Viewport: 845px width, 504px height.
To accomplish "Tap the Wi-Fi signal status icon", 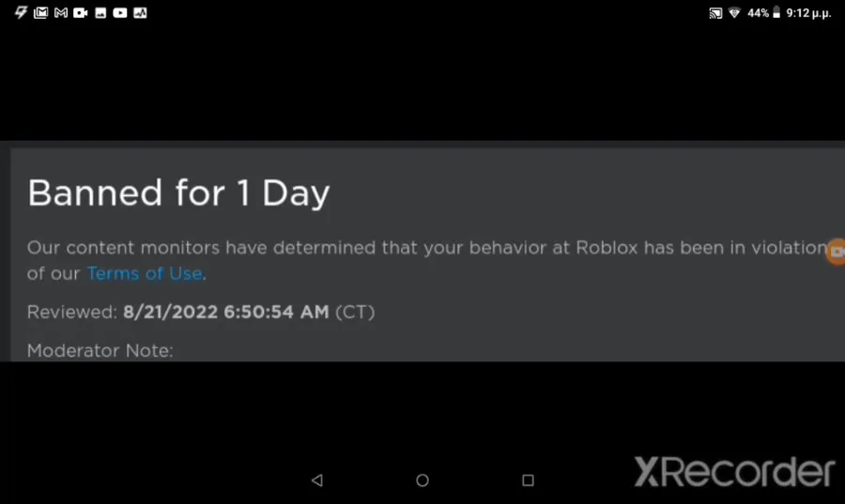I will point(734,13).
